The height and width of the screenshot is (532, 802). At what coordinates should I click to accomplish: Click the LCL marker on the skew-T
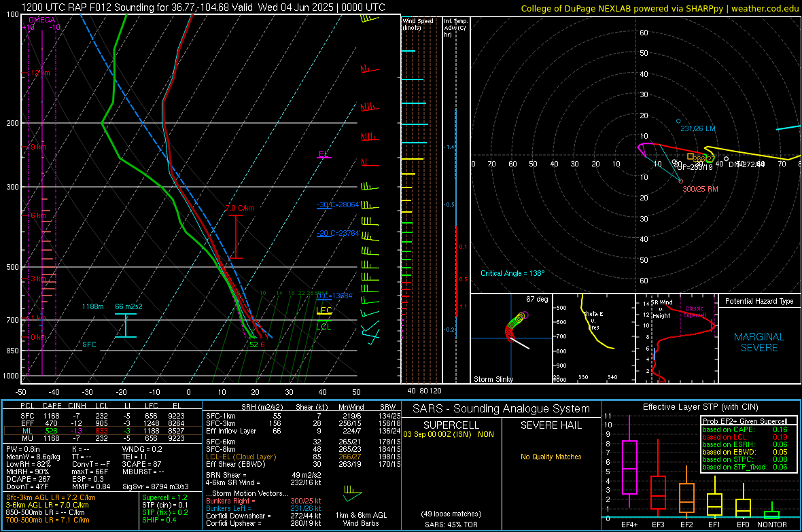coord(324,326)
